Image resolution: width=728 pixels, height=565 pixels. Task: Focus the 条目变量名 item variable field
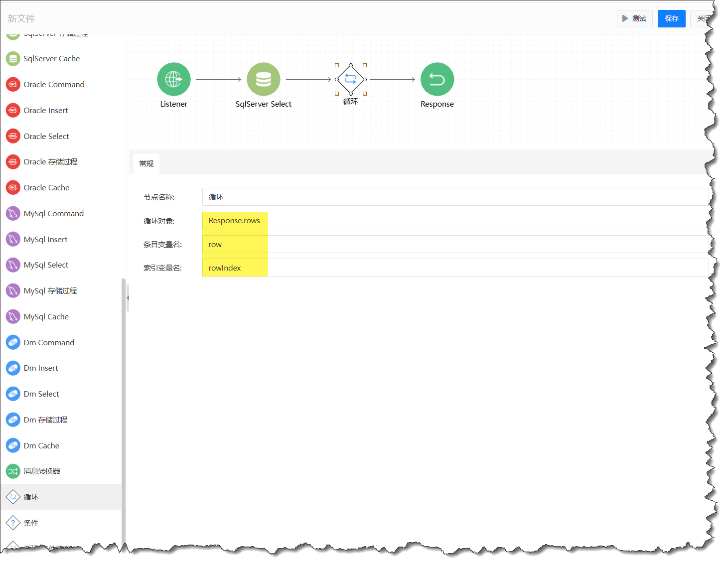(x=454, y=245)
